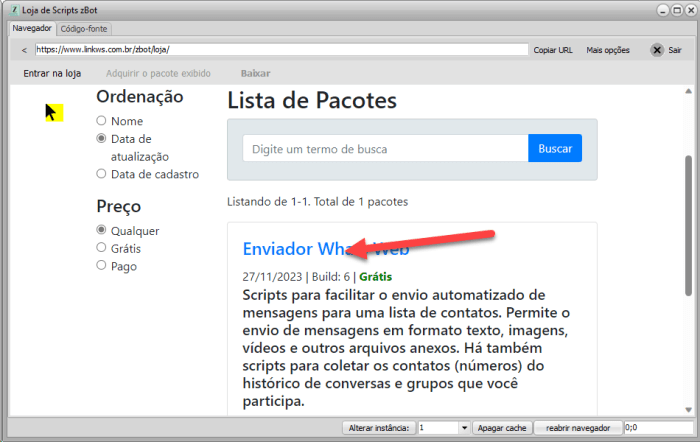Click the zBot app icon in title bar

tap(14, 10)
